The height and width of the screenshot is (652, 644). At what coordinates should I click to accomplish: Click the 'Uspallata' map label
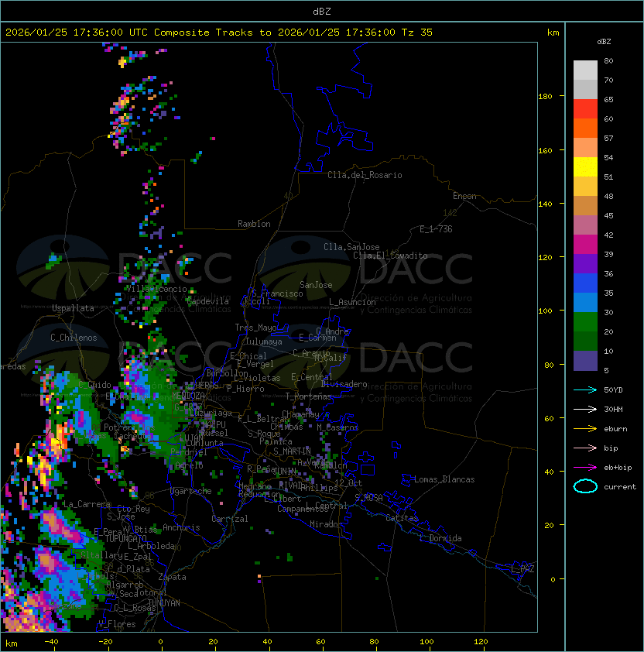[73, 308]
